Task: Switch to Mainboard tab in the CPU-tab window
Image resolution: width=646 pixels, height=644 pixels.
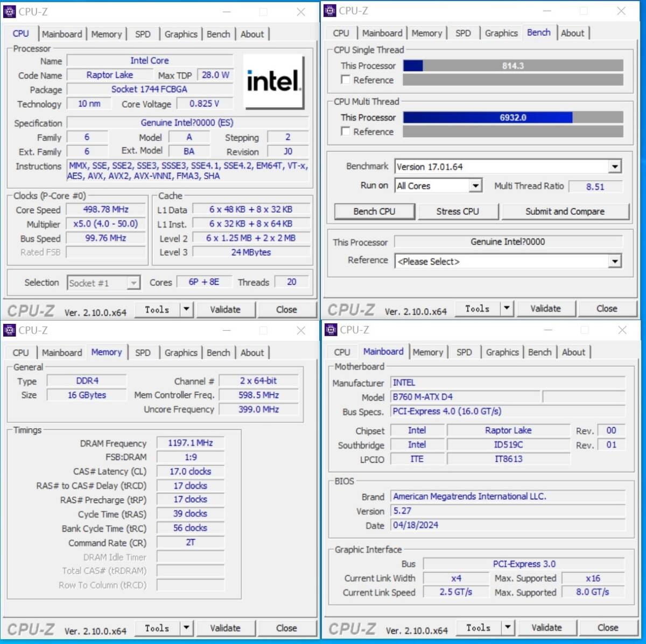Action: point(62,34)
